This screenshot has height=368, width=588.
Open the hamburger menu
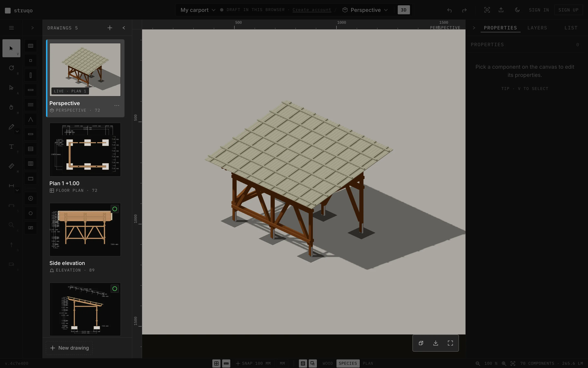tap(11, 28)
